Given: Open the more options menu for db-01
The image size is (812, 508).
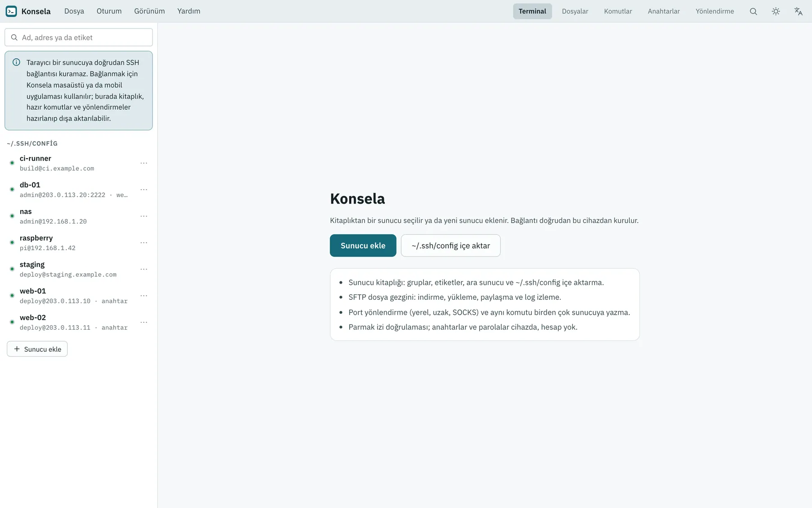Looking at the screenshot, I should click(144, 190).
